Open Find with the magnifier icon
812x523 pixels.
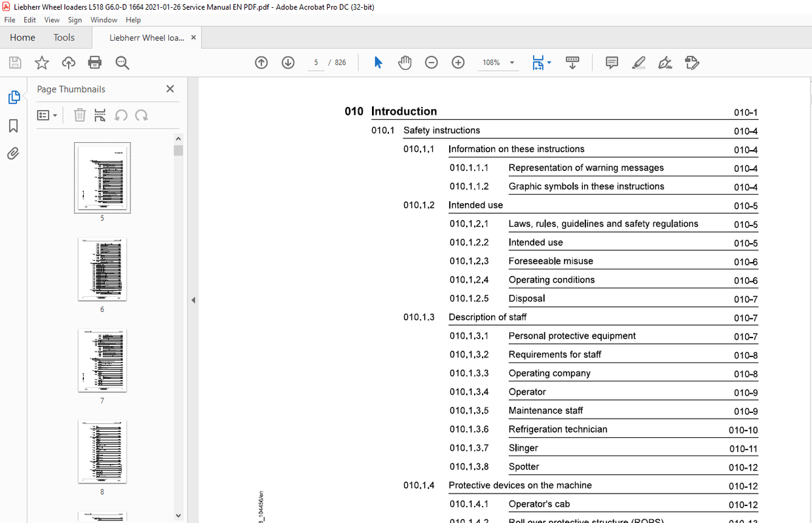[x=122, y=62]
